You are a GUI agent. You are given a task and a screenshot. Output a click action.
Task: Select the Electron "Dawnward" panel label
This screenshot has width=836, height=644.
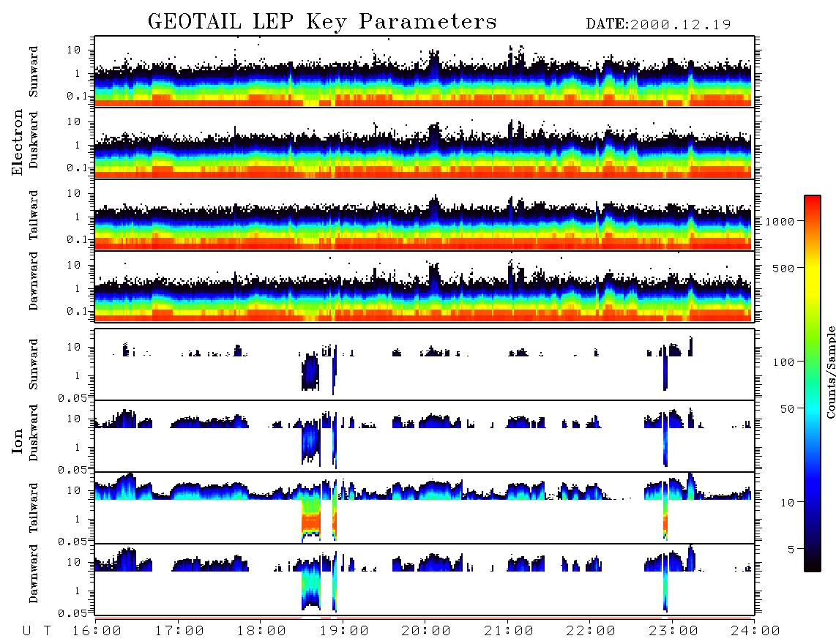tap(34, 281)
